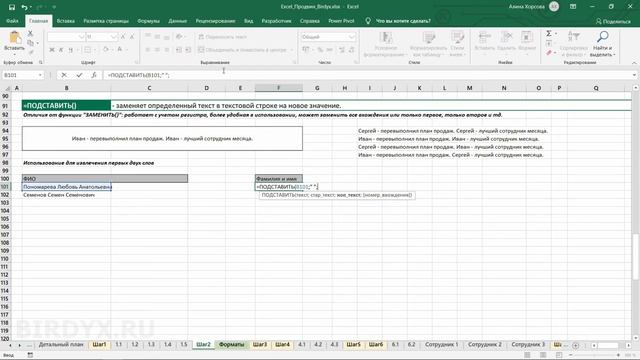Click the Copy icon in clipboard group
The height and width of the screenshot is (360, 640).
point(31,43)
